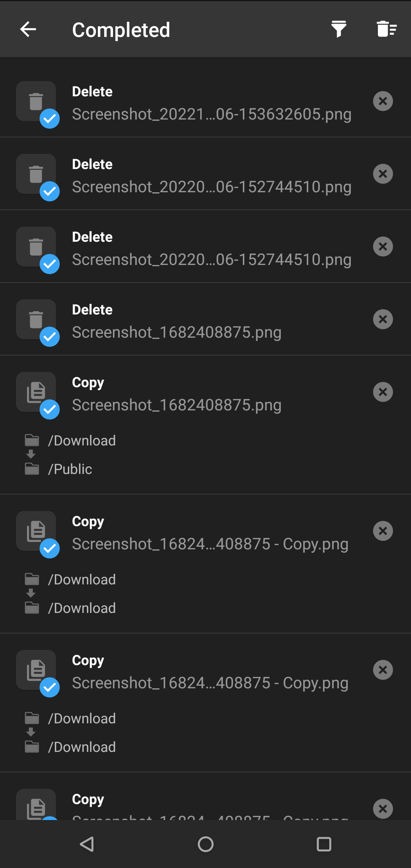Tap blue checkmark on Delete Screenshot_1682408875.png task
Image resolution: width=411 pixels, height=868 pixels.
50,337
